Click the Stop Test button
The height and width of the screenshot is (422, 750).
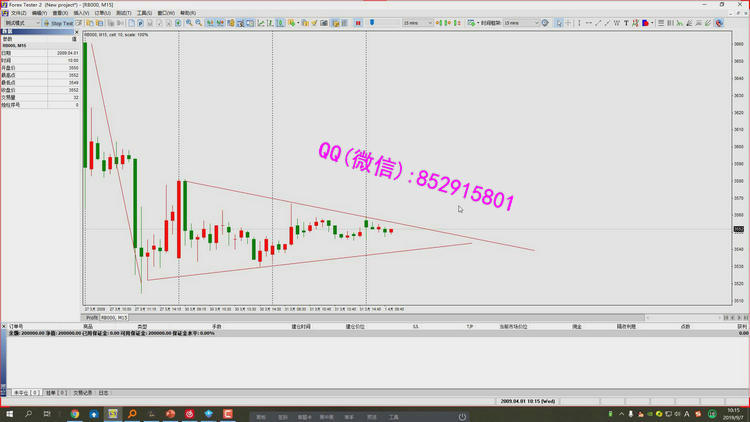[x=60, y=22]
